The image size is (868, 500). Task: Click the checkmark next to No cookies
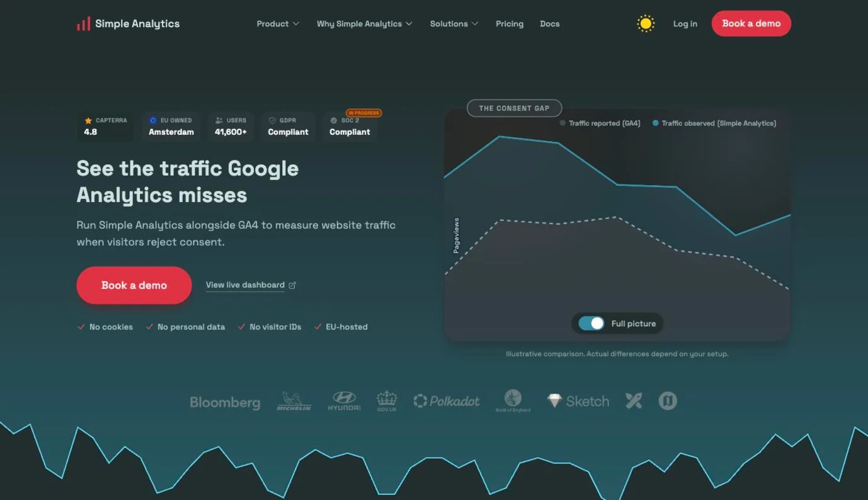coord(81,327)
